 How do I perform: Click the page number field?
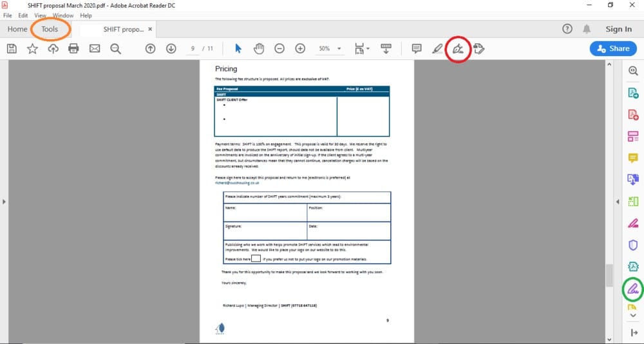[x=192, y=49]
